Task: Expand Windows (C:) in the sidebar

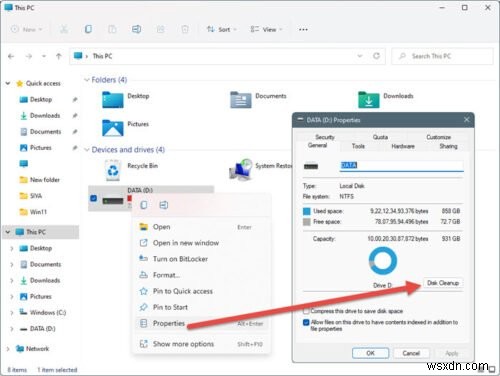Action: pos(12,313)
